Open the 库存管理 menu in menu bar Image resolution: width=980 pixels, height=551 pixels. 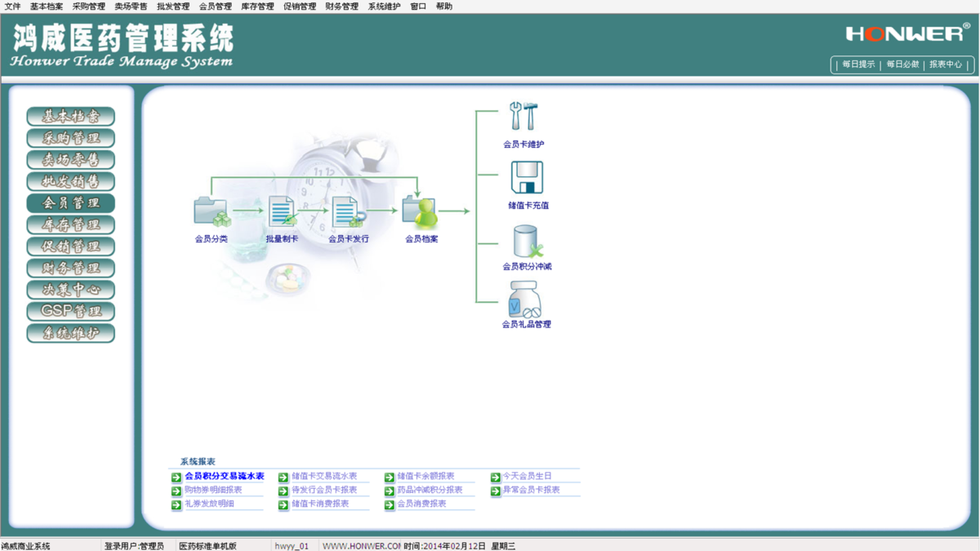point(257,7)
